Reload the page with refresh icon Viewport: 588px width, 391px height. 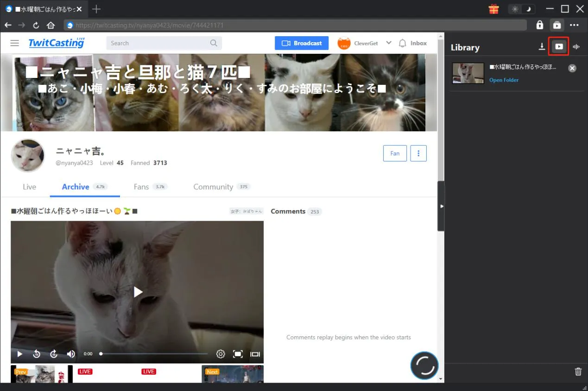coord(36,25)
